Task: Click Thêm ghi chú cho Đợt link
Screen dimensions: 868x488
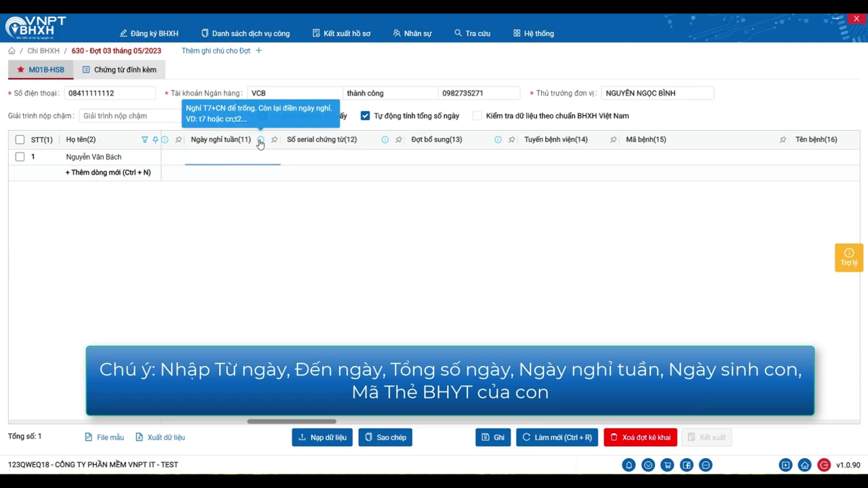Action: tap(216, 51)
